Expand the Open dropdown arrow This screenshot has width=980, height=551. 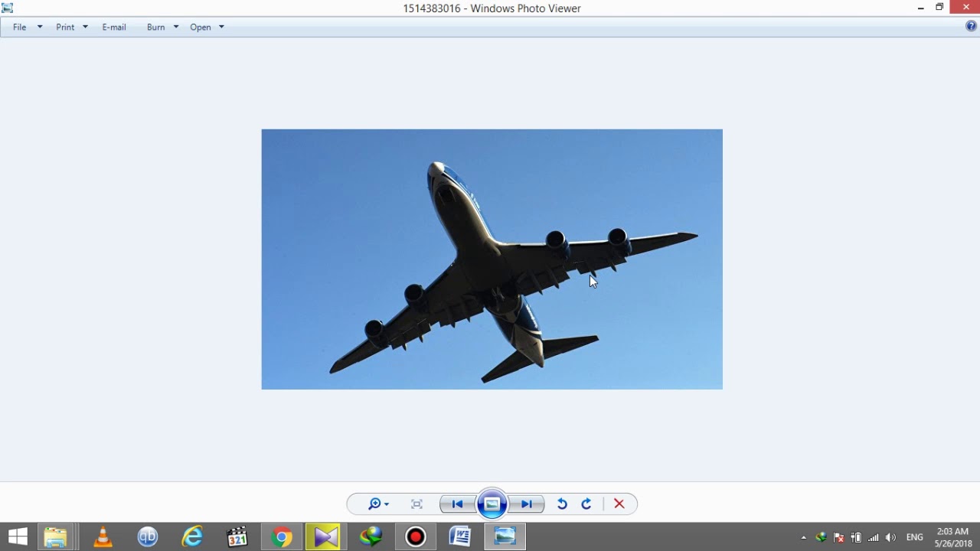tap(221, 27)
